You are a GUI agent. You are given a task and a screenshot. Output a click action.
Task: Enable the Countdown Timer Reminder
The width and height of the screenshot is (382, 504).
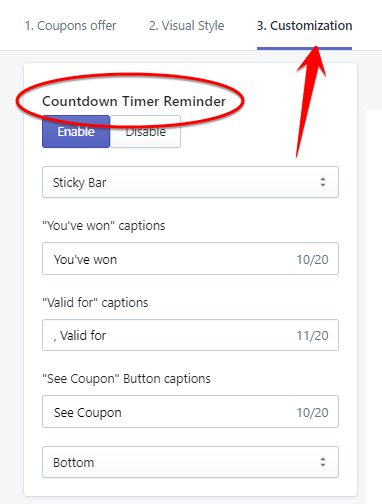(76, 132)
